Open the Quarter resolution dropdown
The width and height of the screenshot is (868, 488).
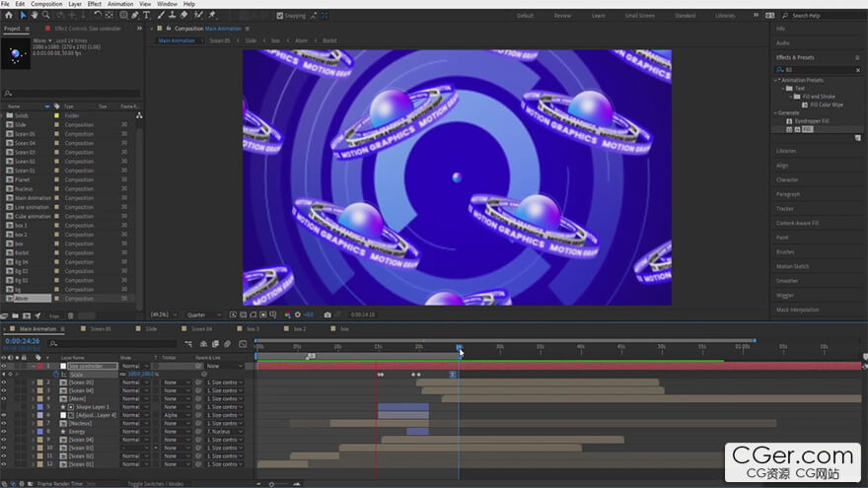click(202, 314)
